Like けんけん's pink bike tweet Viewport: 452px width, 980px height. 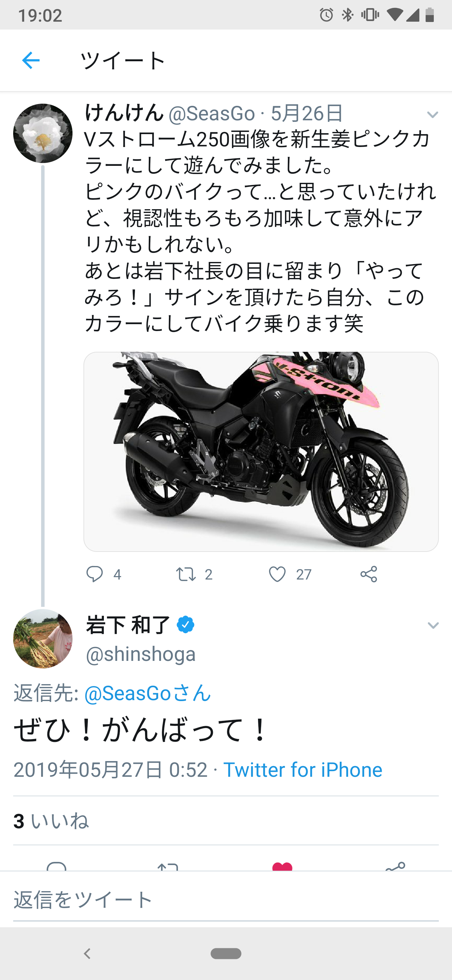tap(277, 574)
